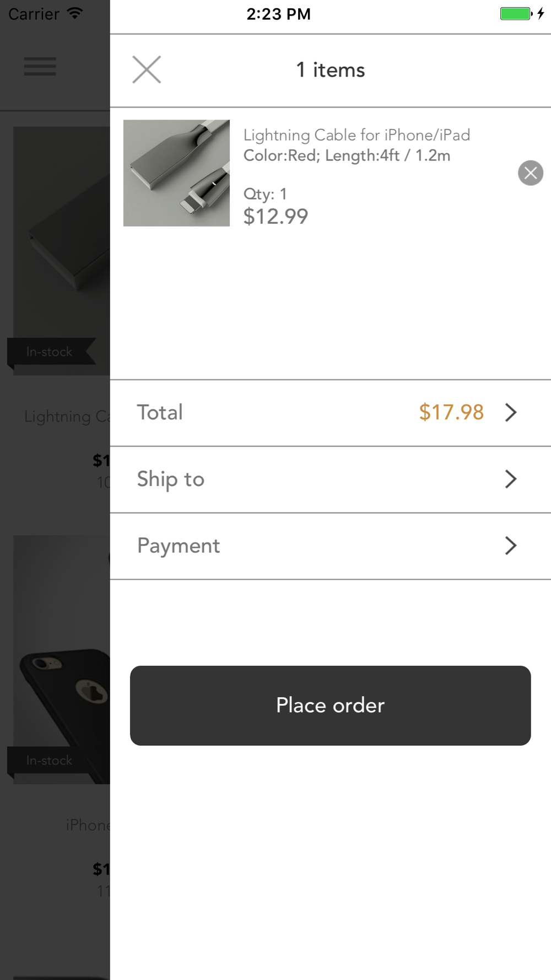Image resolution: width=551 pixels, height=980 pixels.
Task: Open the Lightning Cable product thumbnail
Action: pyautogui.click(x=176, y=173)
